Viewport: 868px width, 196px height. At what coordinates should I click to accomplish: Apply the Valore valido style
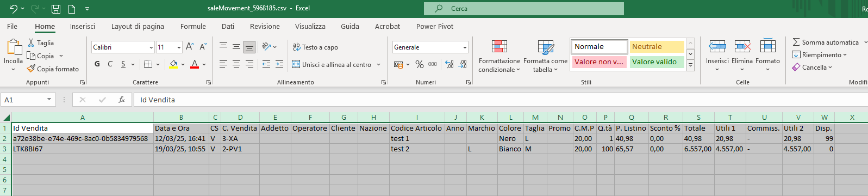point(657,62)
